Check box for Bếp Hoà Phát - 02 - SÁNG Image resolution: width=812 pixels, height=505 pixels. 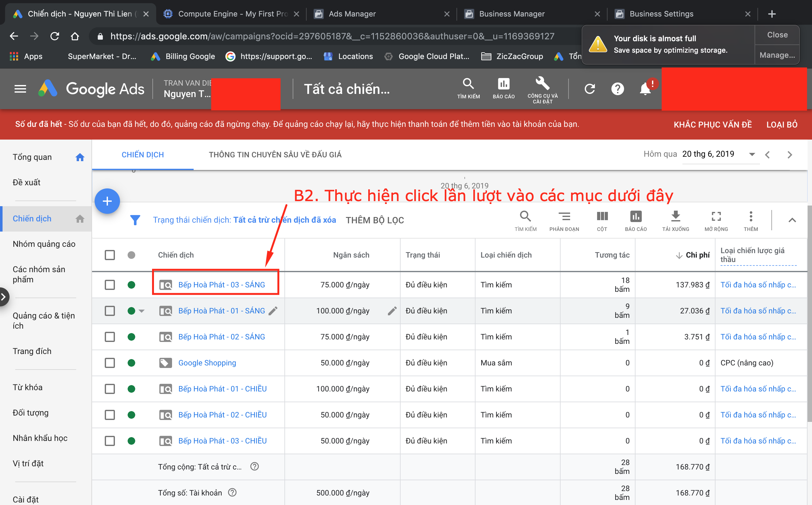[x=110, y=337]
